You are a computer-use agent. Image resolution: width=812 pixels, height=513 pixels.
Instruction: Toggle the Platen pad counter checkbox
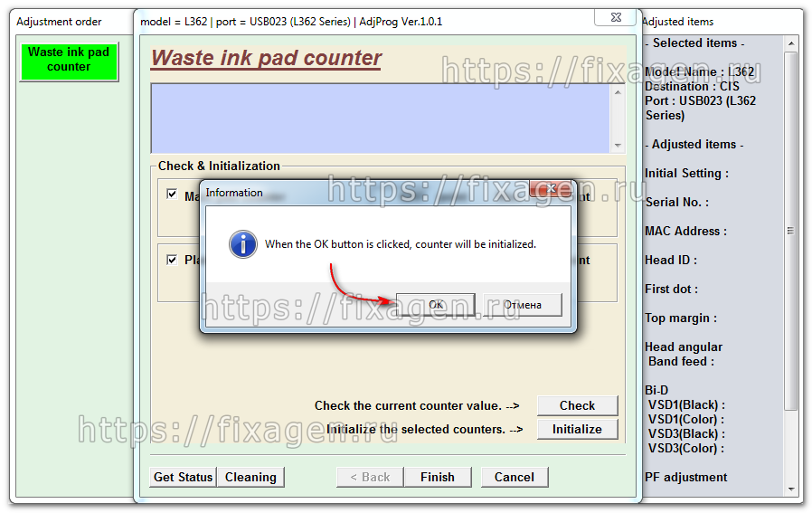(x=172, y=260)
